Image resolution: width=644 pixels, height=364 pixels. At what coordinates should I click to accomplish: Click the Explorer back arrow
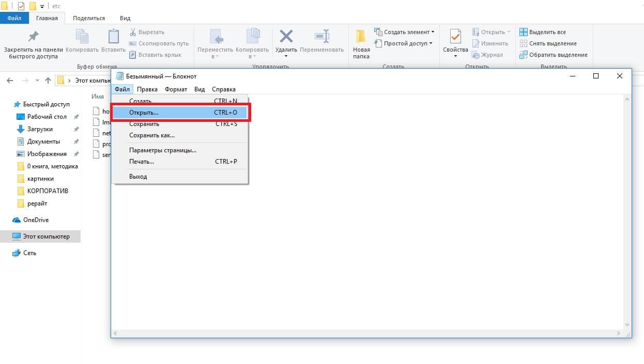[10, 81]
